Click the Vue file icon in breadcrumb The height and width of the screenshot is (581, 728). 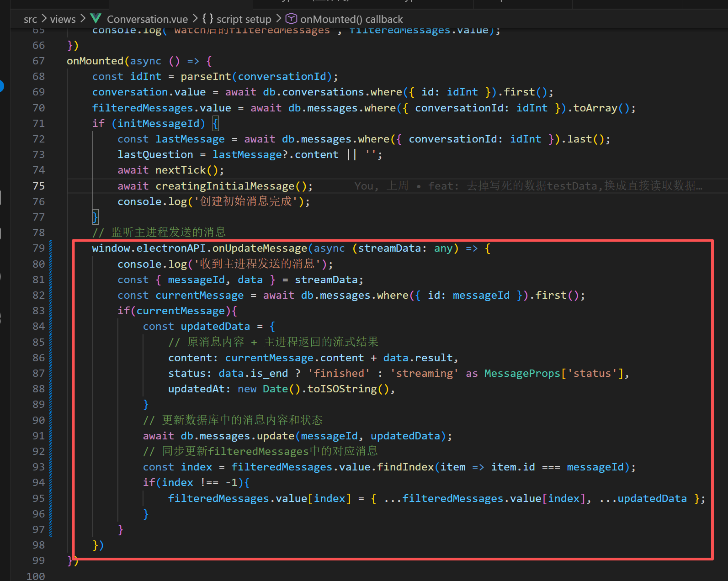[x=96, y=19]
